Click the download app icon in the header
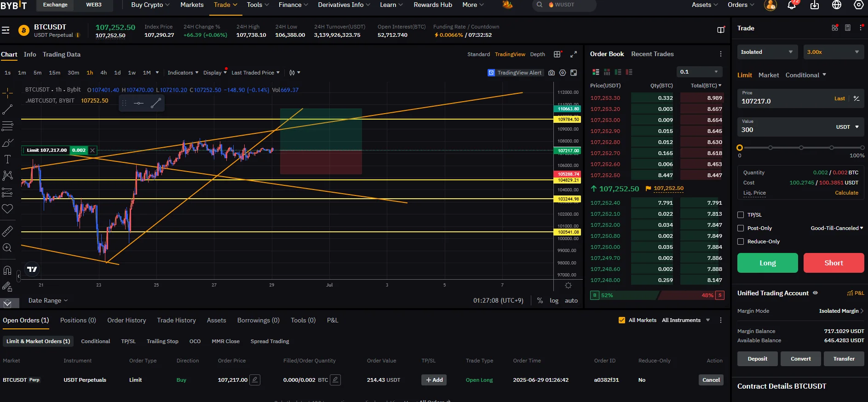This screenshot has height=402, width=868. coord(815,5)
